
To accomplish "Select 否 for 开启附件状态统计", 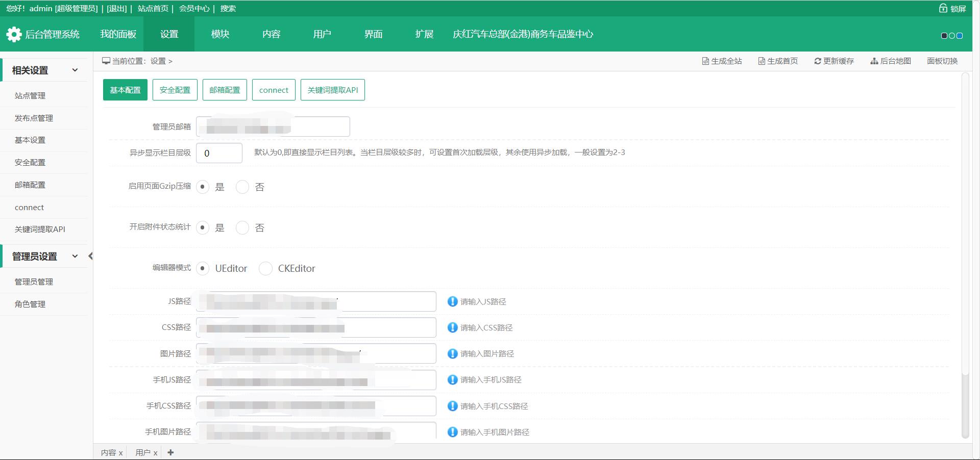I will [242, 227].
